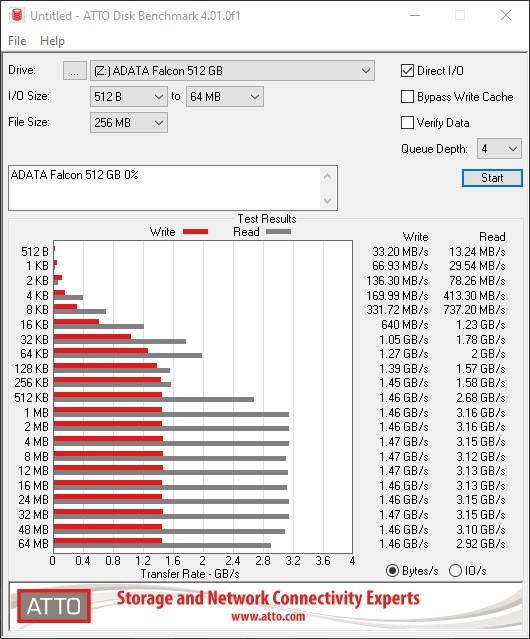530x639 pixels.
Task: Expand the Drive selection dropdown
Action: click(232, 71)
